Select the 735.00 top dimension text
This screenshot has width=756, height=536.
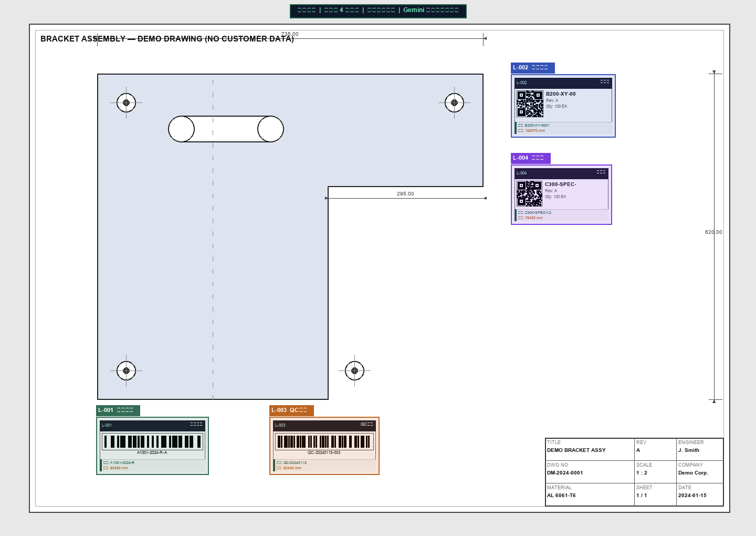[290, 34]
